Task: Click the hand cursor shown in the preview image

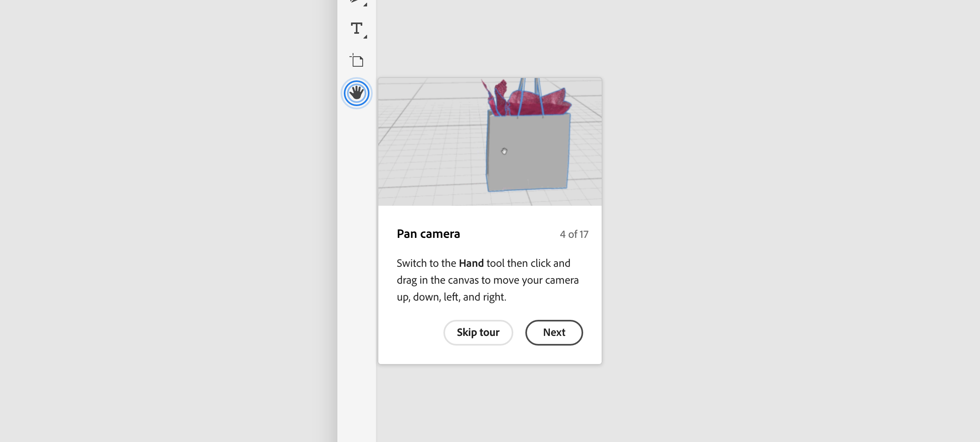Action: pos(504,151)
